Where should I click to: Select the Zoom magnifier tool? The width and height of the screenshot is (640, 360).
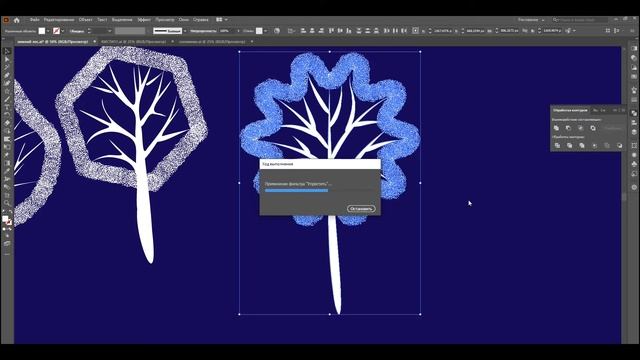point(7,203)
